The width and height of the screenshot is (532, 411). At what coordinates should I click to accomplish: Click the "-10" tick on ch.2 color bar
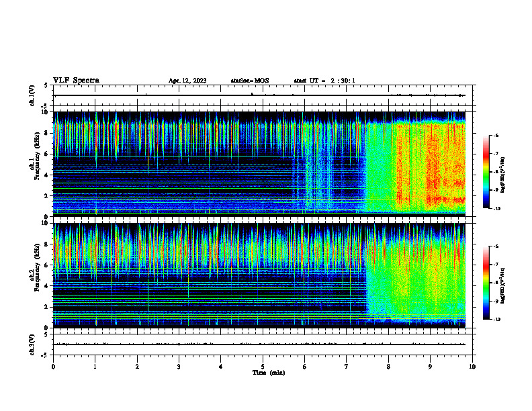click(x=497, y=320)
